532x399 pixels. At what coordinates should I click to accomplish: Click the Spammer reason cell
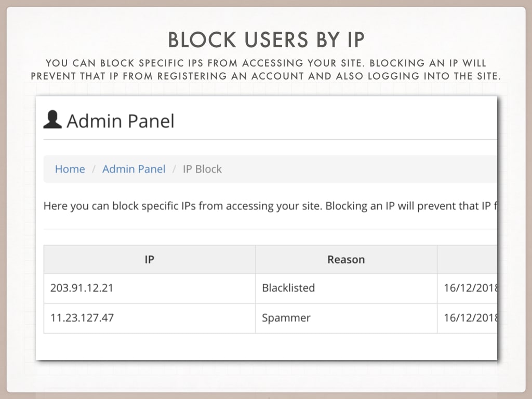[346, 318]
